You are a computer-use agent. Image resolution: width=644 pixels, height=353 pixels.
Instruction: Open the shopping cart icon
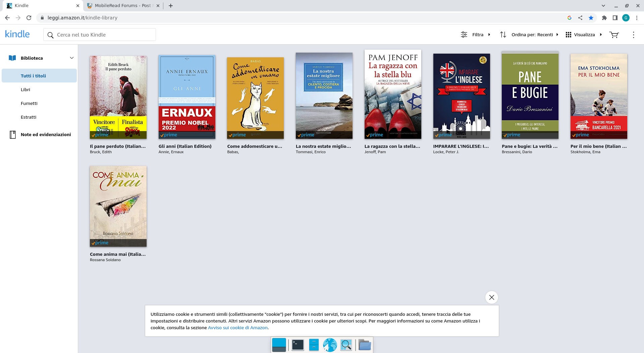(x=614, y=35)
